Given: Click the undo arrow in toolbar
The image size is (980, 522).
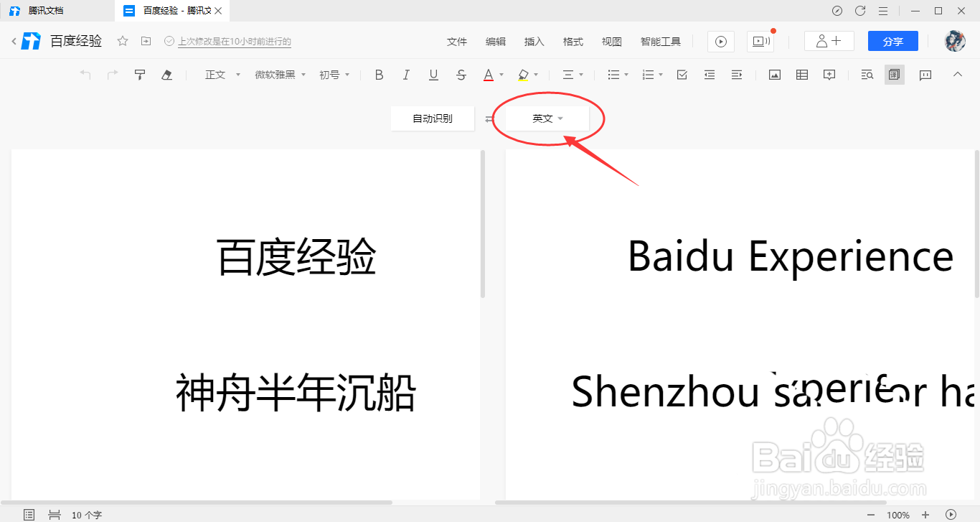Looking at the screenshot, I should point(85,75).
